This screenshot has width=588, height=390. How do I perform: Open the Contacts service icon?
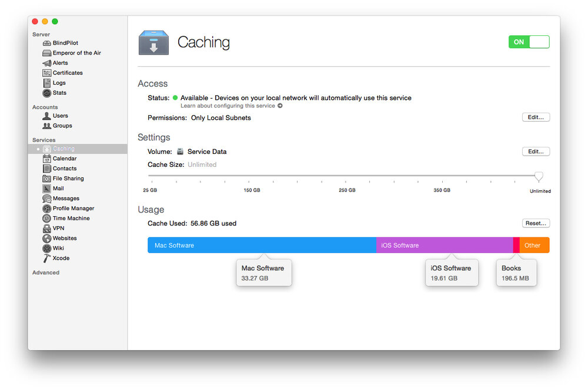click(47, 169)
